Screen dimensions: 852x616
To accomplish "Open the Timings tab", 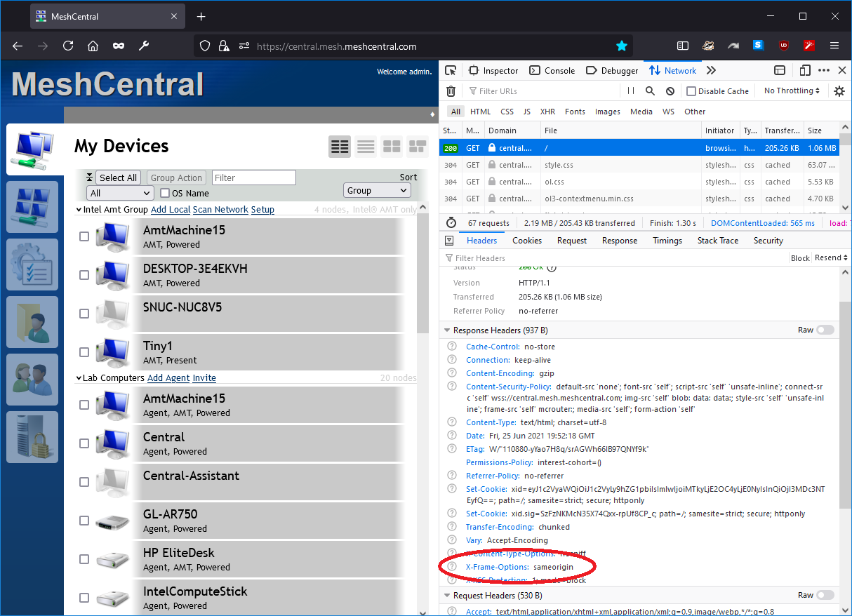I will pyautogui.click(x=667, y=241).
